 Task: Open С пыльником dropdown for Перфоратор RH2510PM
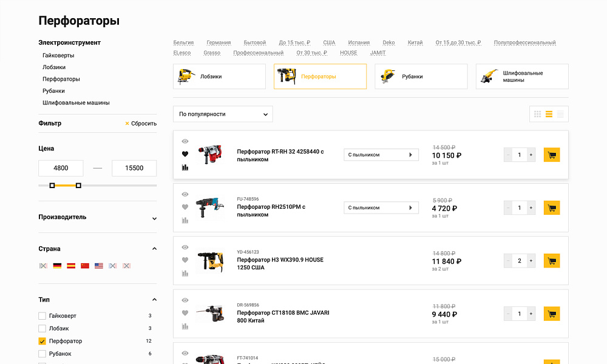pyautogui.click(x=381, y=207)
